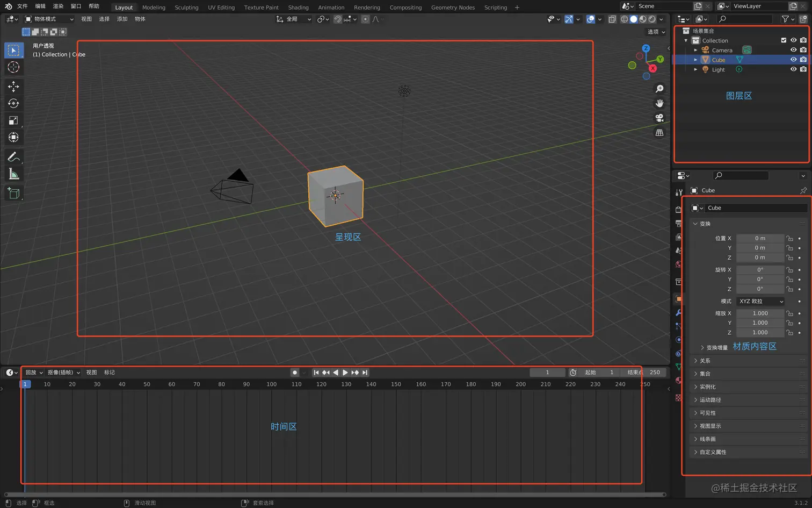This screenshot has height=508, width=812.
Task: Open the XYZ 欧拉 rotation mode dropdown
Action: pos(760,302)
